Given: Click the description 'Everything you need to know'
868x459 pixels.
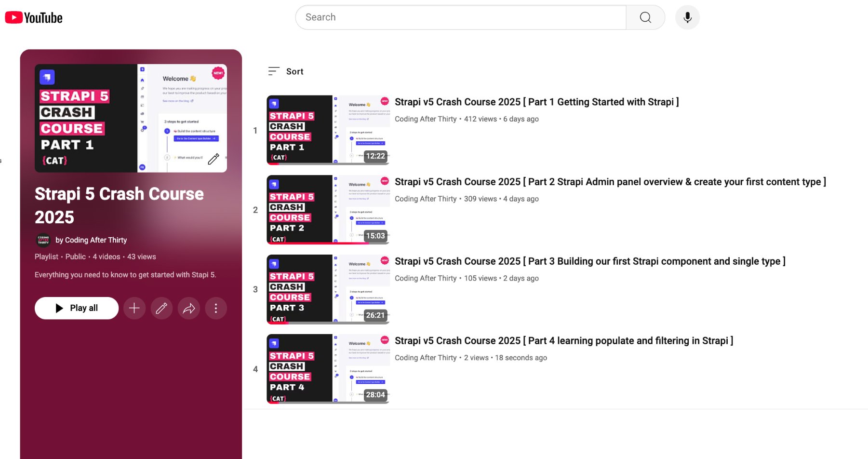Looking at the screenshot, I should pos(125,275).
